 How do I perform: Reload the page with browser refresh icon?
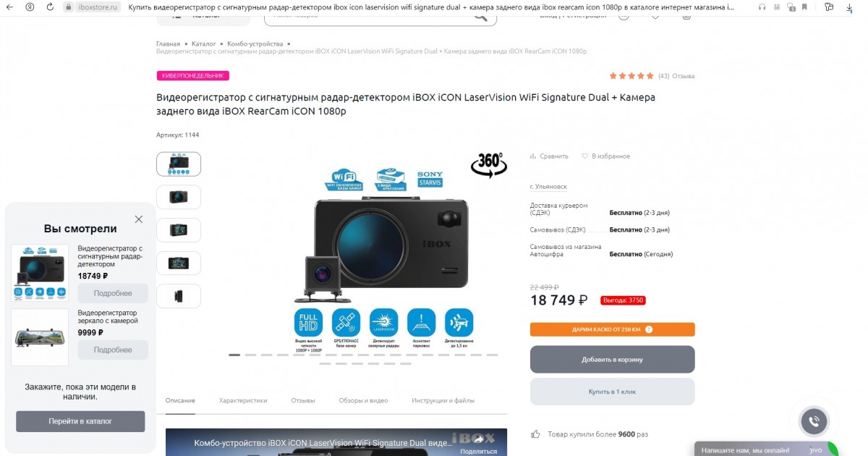click(50, 7)
